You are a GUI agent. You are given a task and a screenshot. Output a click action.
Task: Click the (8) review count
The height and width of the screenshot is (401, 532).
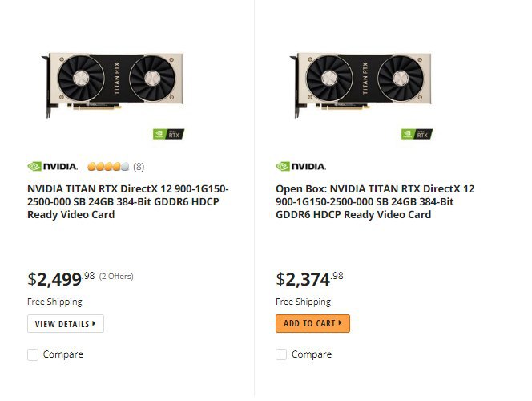[139, 167]
